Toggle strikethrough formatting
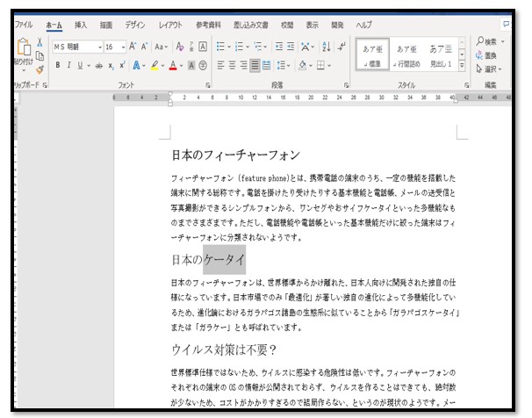The width and height of the screenshot is (532, 418). (98, 66)
